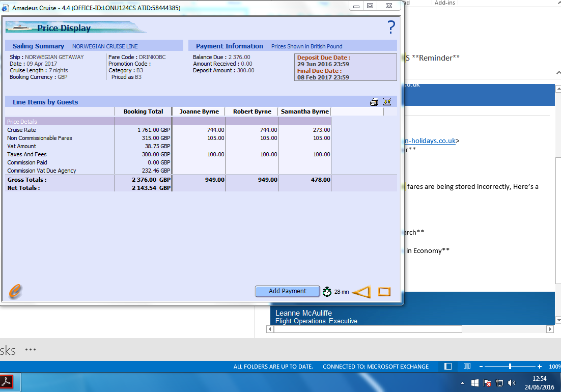Click the Amadeus 'e' logo icon
The width and height of the screenshot is (561, 392).
16,291
